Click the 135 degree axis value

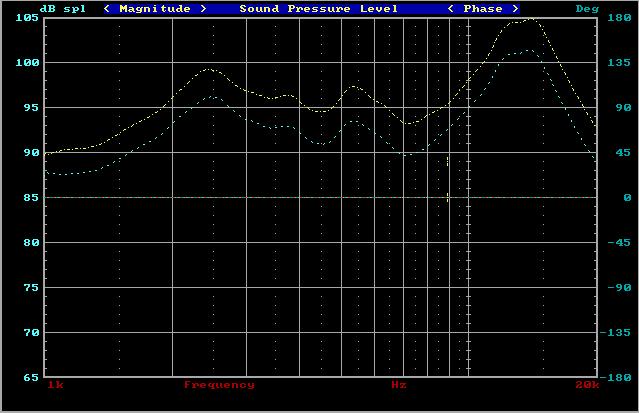619,63
